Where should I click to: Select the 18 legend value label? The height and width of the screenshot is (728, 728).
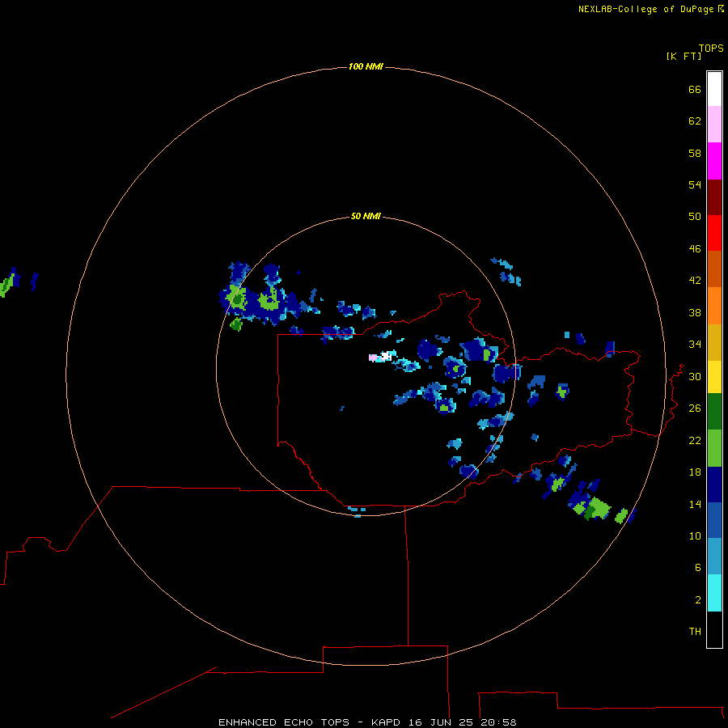tap(695, 472)
